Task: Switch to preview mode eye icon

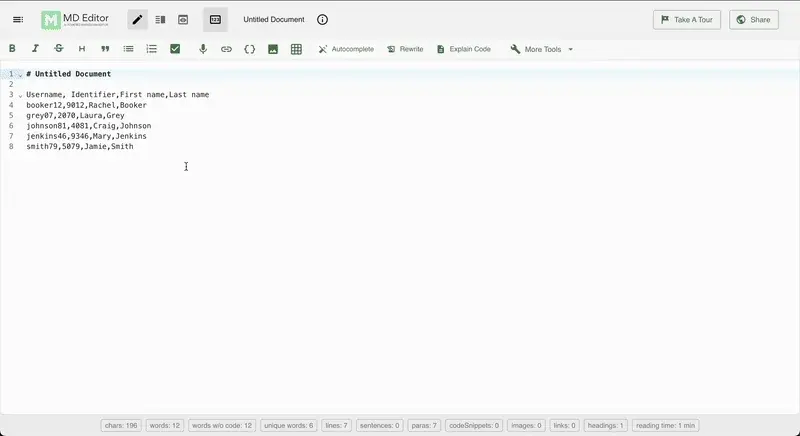Action: click(183, 20)
